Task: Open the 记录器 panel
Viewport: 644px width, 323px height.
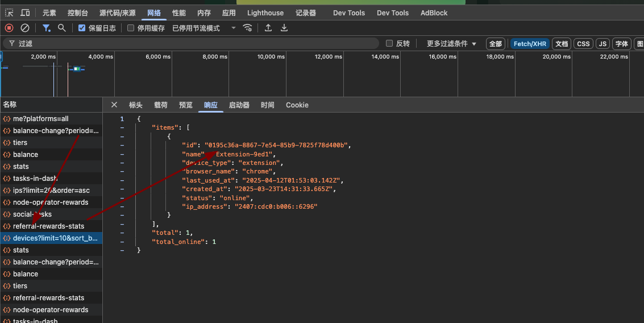Action: (x=306, y=13)
